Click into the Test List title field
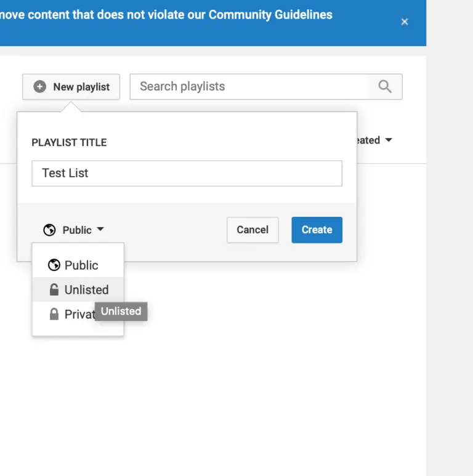Viewport: 473px width, 476px height. point(187,173)
